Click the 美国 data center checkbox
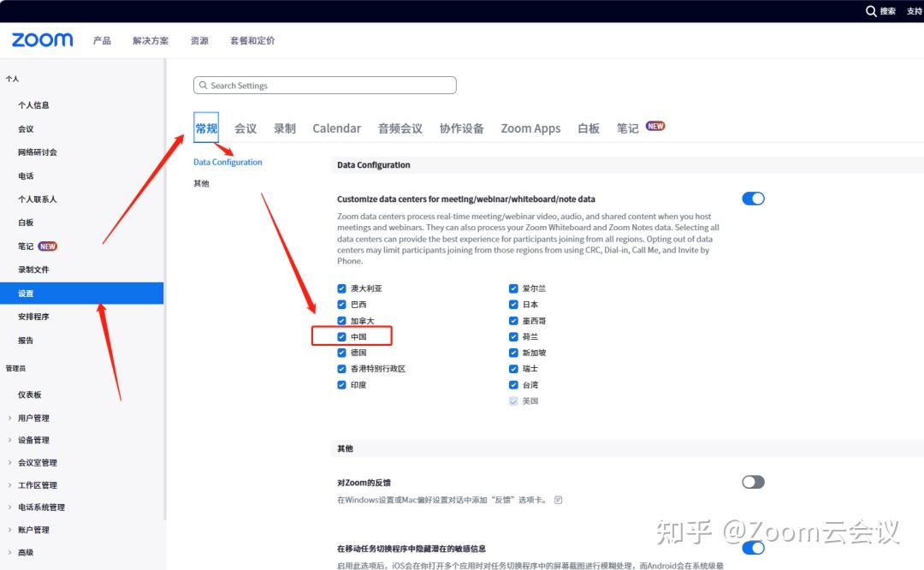This screenshot has width=924, height=570. [513, 401]
